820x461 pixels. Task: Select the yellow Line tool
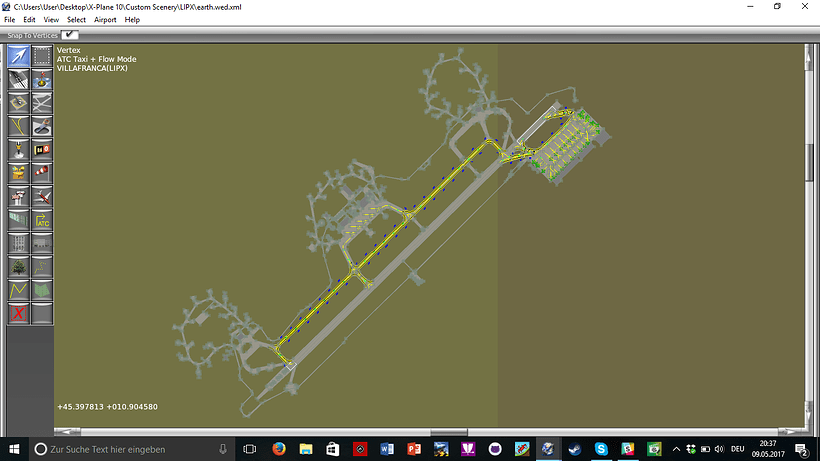(18, 291)
